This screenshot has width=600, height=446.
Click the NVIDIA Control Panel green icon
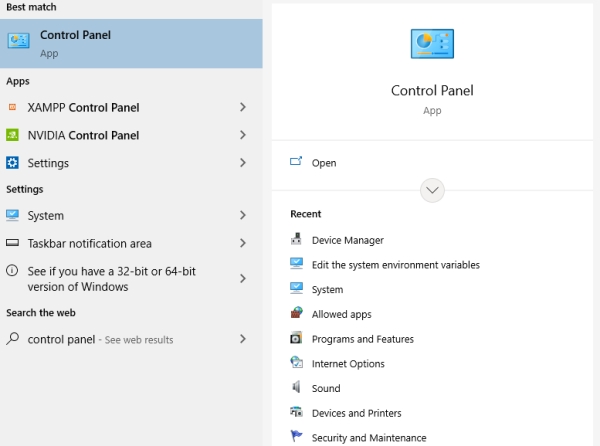point(12,135)
